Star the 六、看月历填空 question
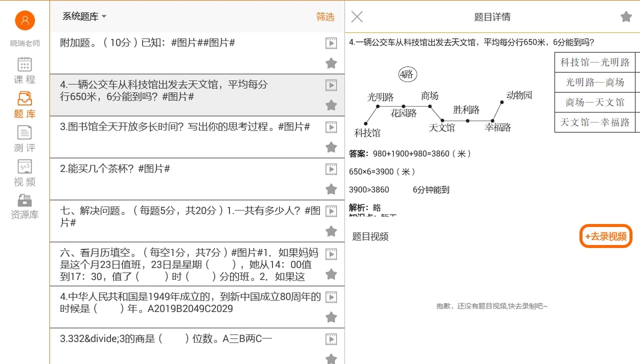This screenshot has width=640, height=364. coord(331,274)
